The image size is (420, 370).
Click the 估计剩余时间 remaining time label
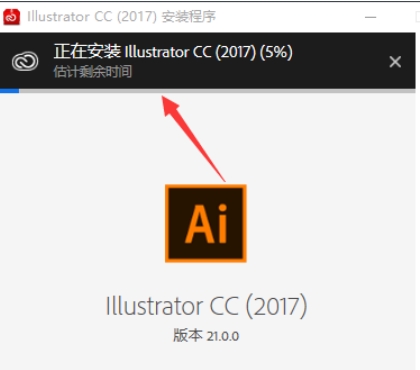point(93,72)
